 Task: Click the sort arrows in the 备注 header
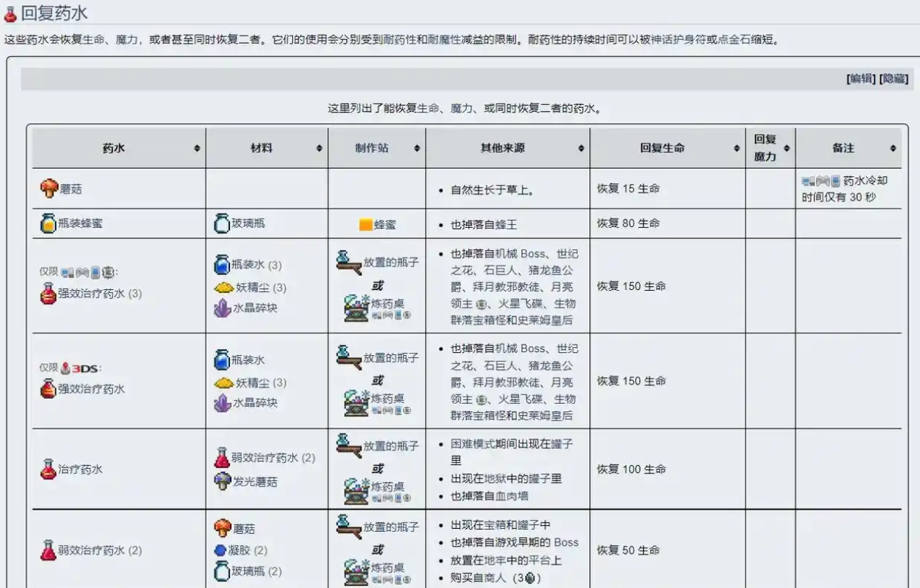pyautogui.click(x=893, y=148)
